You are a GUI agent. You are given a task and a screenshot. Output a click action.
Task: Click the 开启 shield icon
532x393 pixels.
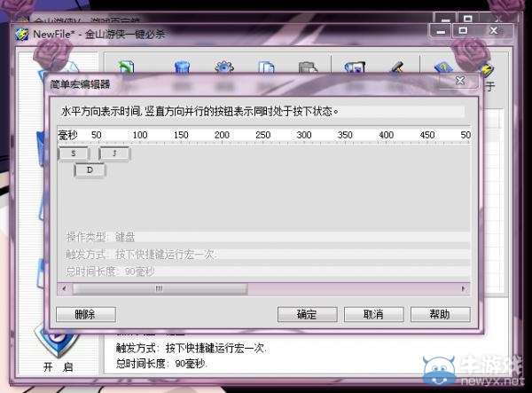[59, 342]
